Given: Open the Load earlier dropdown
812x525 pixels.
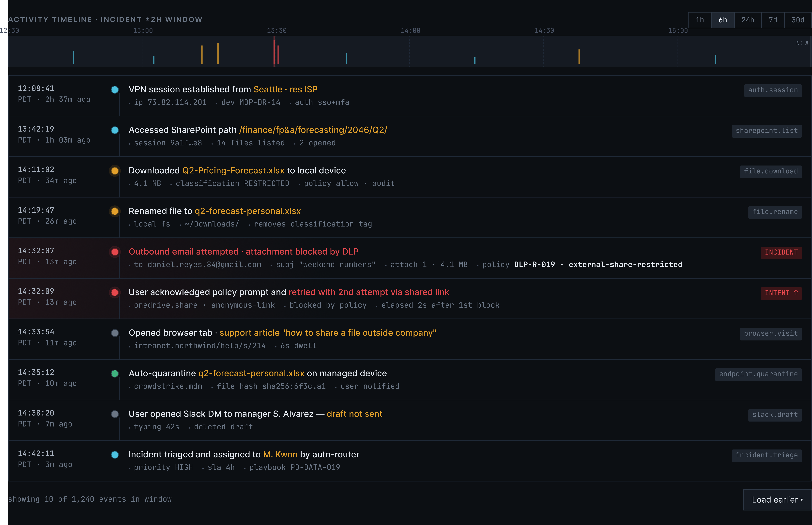Looking at the screenshot, I should pyautogui.click(x=777, y=500).
